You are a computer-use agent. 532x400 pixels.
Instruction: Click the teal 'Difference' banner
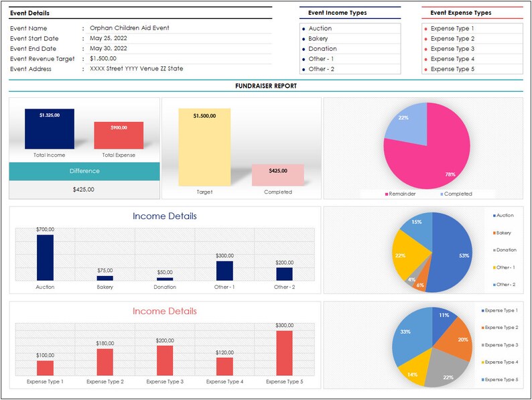point(84,171)
